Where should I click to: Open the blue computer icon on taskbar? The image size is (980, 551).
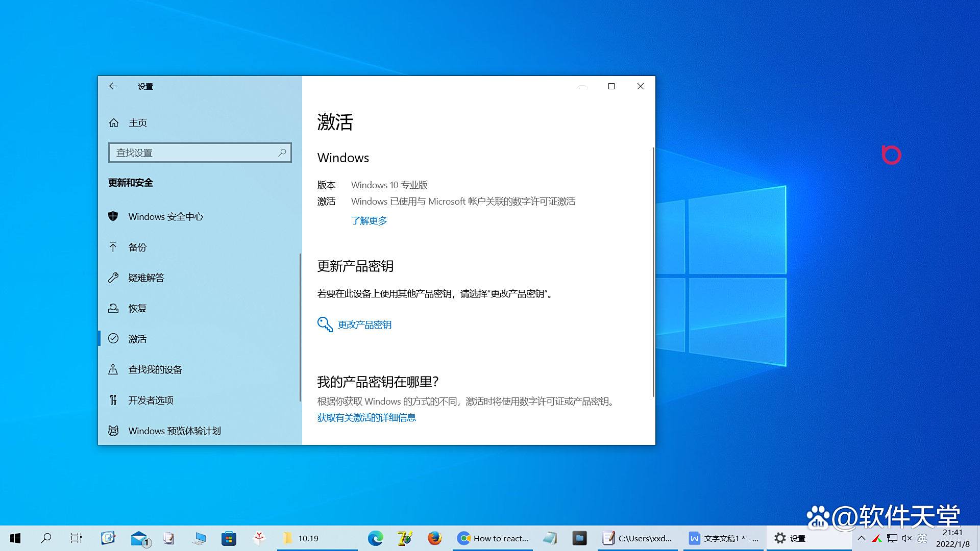[x=199, y=538]
